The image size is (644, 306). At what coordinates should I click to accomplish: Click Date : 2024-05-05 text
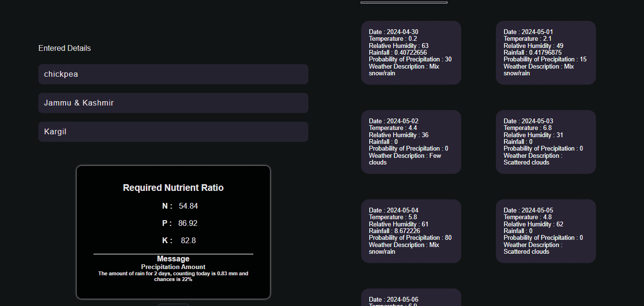pyautogui.click(x=528, y=211)
